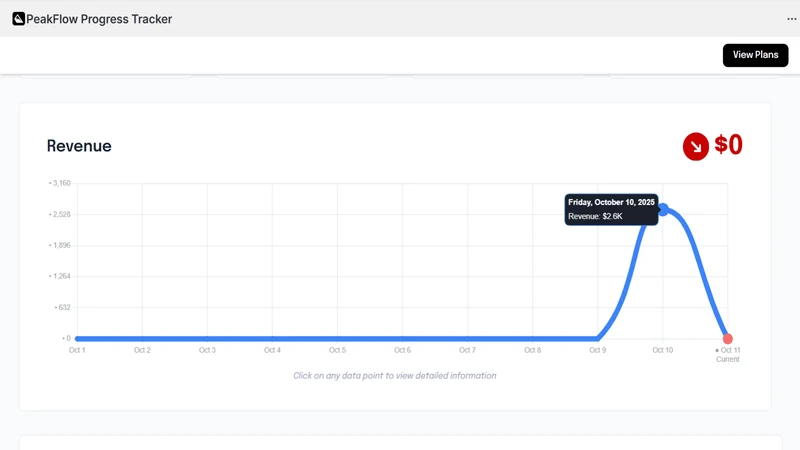Click the Oct 2 axis label
Screen dimensions: 800x450
click(142, 350)
